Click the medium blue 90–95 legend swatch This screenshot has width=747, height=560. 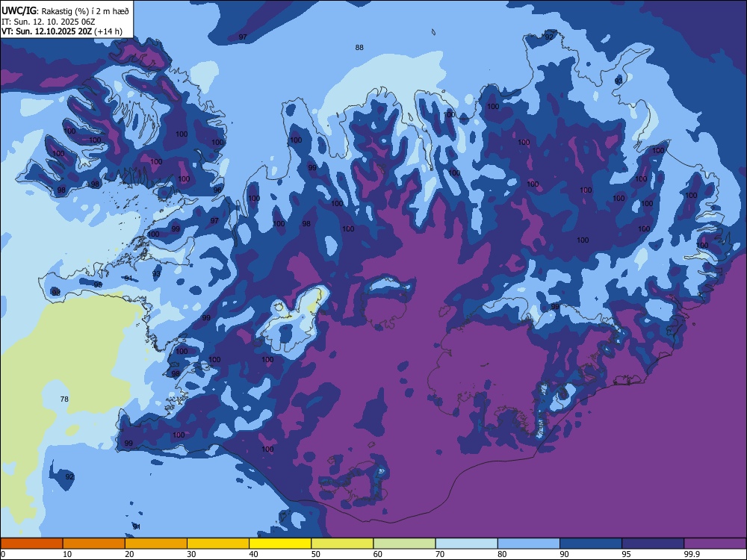pos(591,544)
